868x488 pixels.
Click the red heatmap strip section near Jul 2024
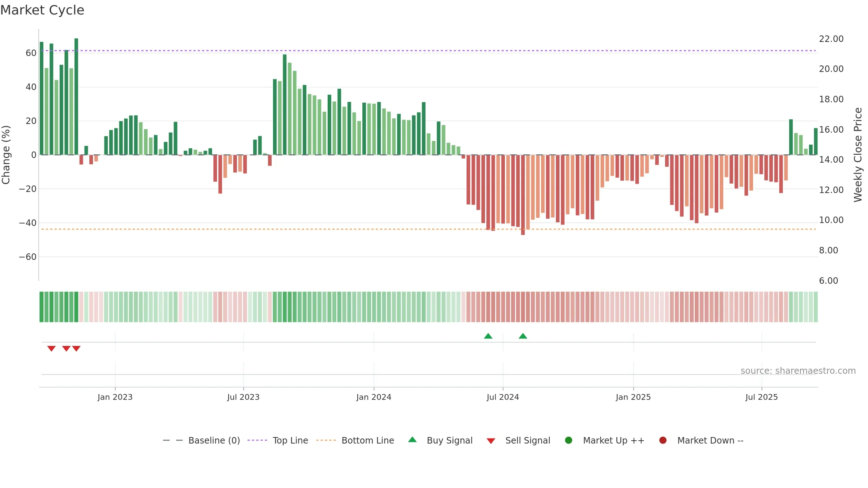(503, 307)
